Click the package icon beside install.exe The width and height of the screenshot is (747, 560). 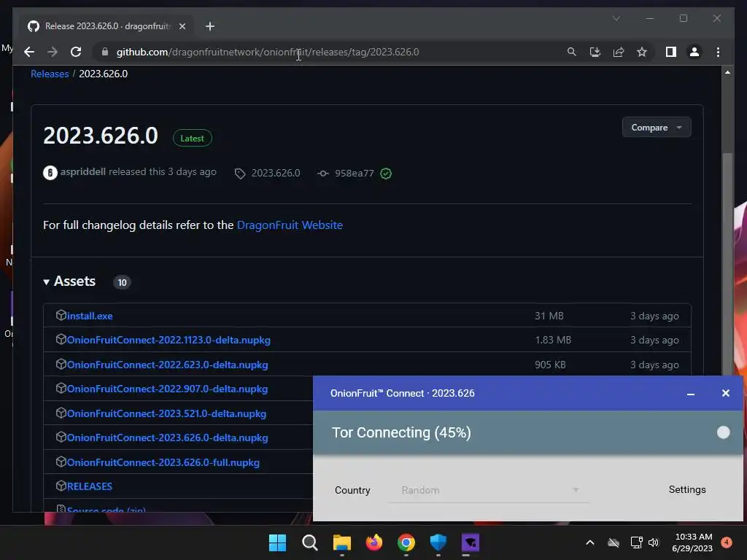(x=61, y=315)
